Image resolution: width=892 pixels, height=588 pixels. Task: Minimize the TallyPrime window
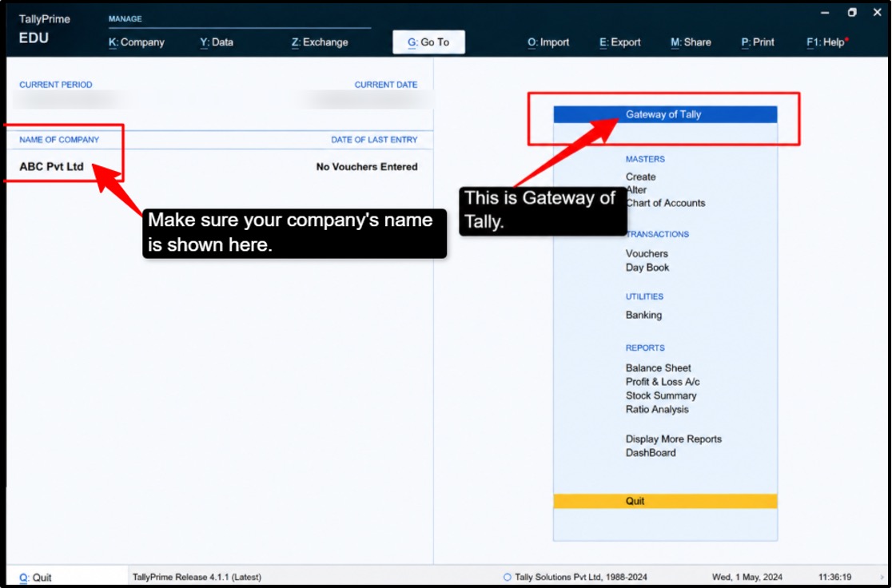click(825, 13)
